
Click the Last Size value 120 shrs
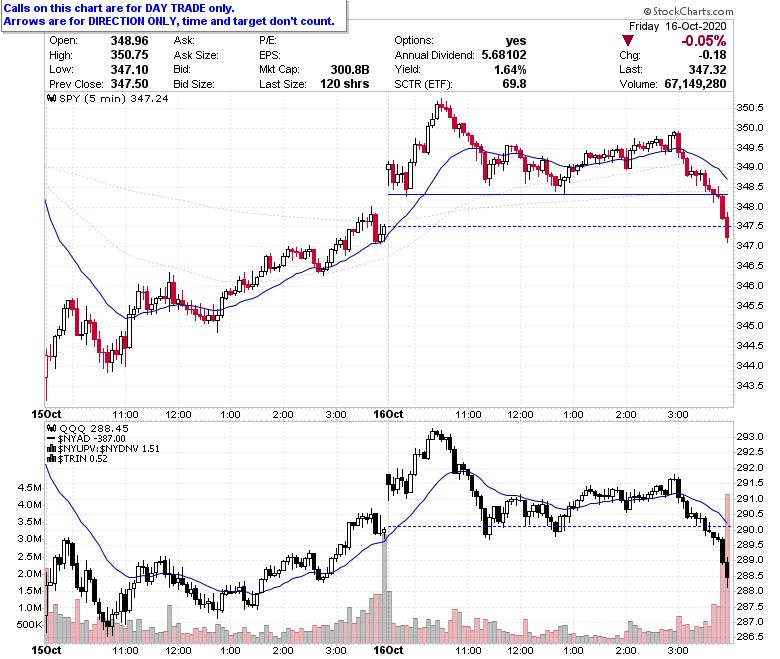click(345, 84)
